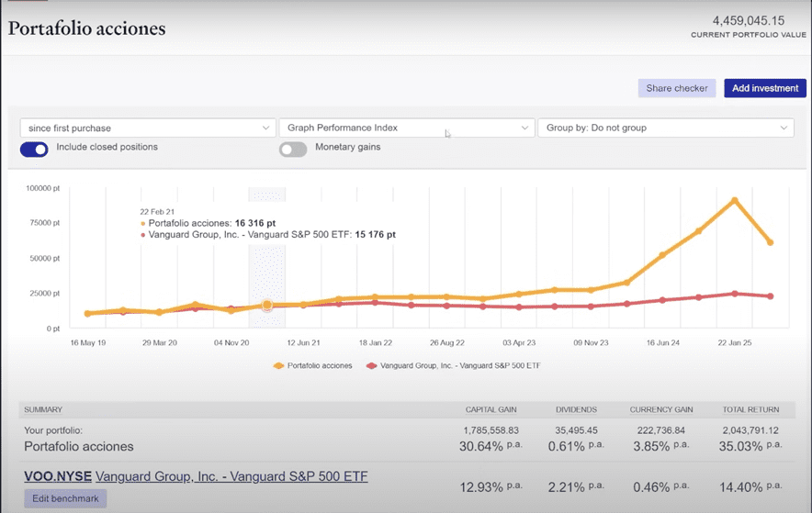Select the highest orange data point on chart
The image size is (812, 513).
[x=734, y=200]
